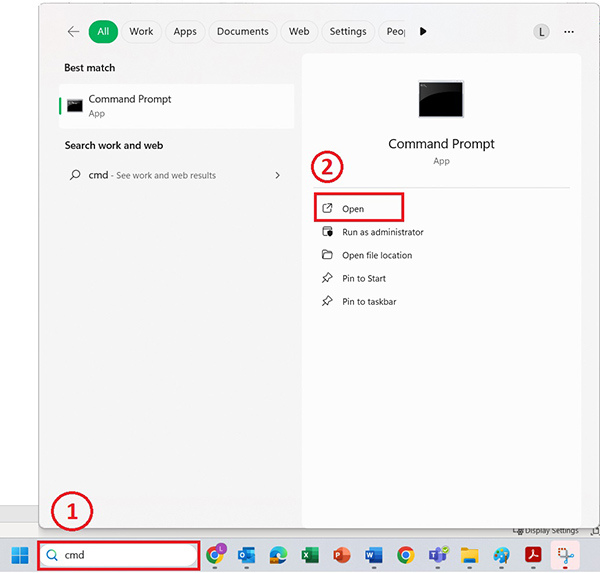Image resolution: width=600 pixels, height=573 pixels.
Task: Choose Run as administrator
Action: pos(382,232)
